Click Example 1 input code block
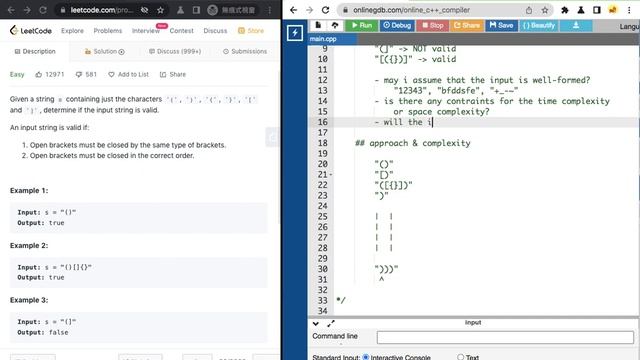The image size is (640, 360). 139,218
